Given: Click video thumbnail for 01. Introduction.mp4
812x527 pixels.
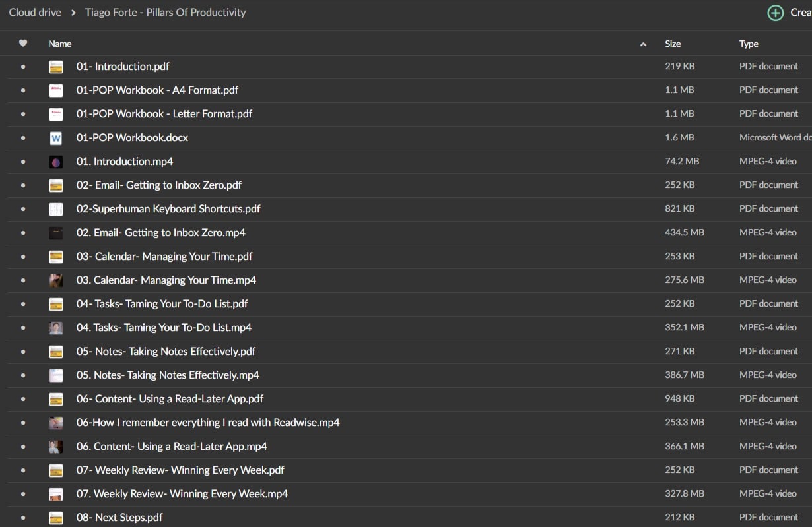Looking at the screenshot, I should pos(55,162).
